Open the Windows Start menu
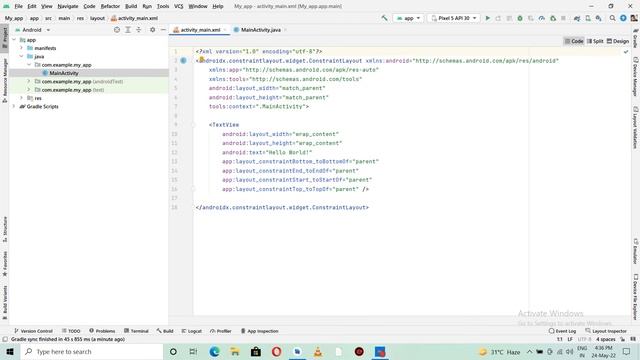640x360 pixels. point(10,351)
